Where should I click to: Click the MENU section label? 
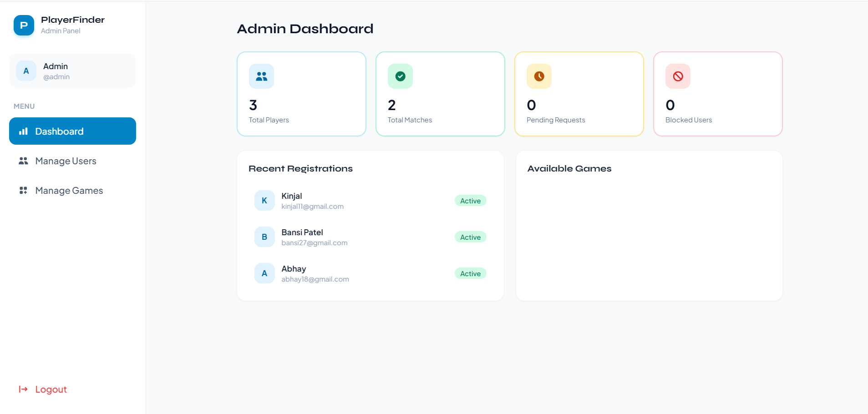pyautogui.click(x=24, y=106)
